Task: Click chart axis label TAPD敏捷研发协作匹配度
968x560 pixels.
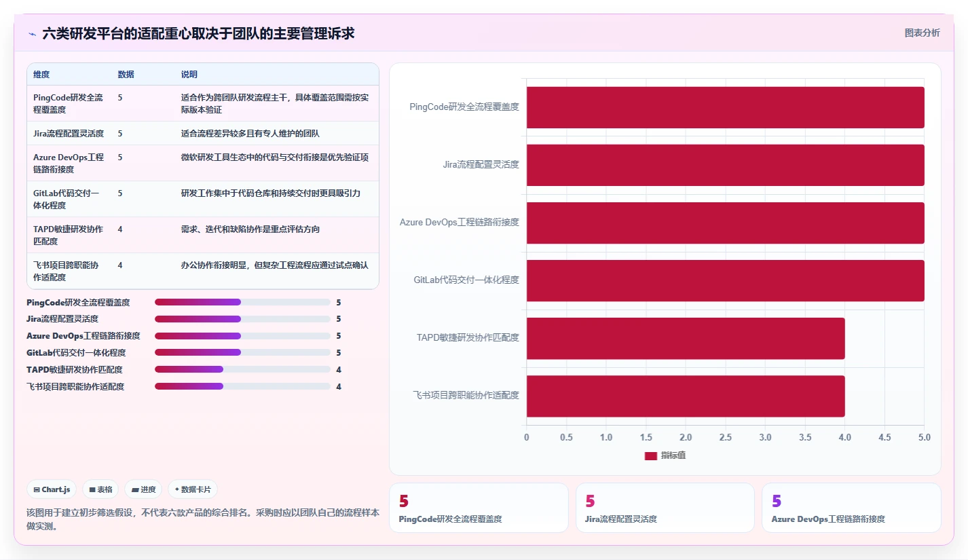Action: tap(468, 337)
